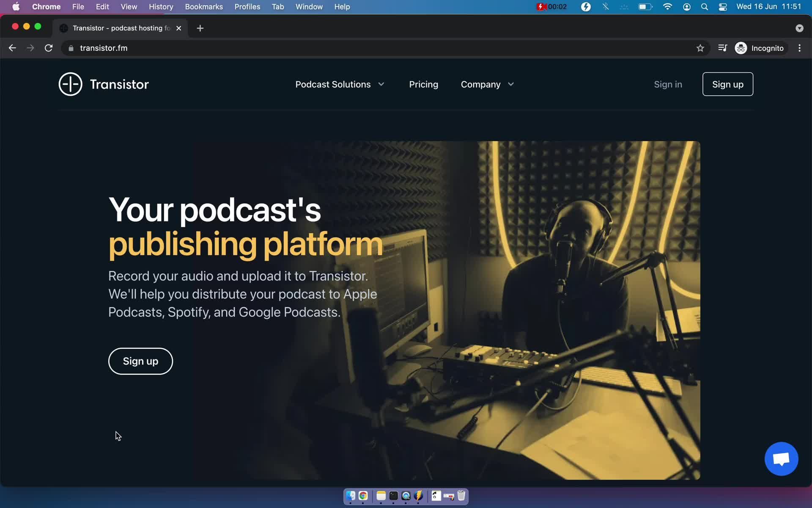
Task: Expand the Company dropdown menu
Action: point(487,85)
